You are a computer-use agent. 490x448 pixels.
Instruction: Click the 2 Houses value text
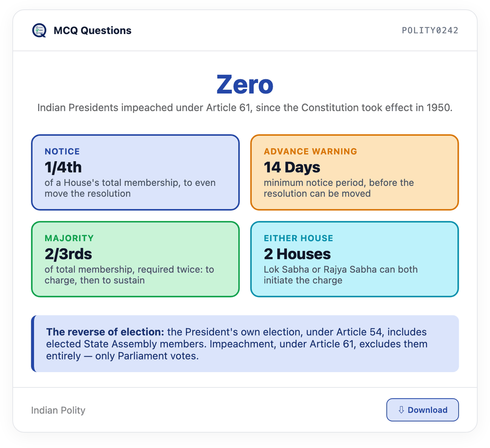(297, 254)
